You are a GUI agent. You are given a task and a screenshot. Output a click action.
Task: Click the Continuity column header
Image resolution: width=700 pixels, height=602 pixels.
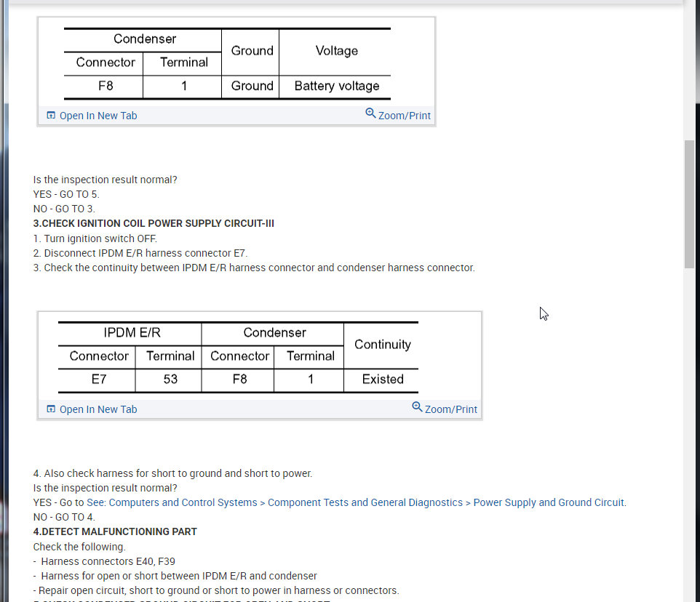click(x=383, y=345)
